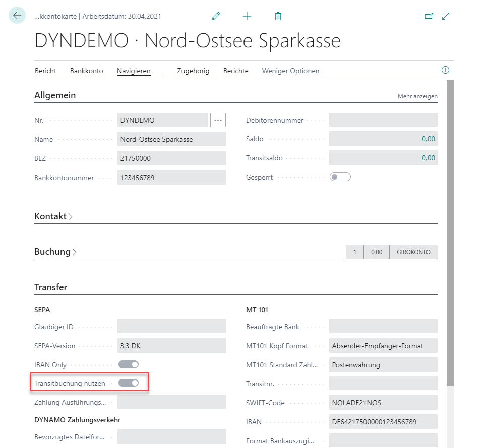This screenshot has height=448, width=488.
Task: Click the info circle icon
Action: pyautogui.click(x=445, y=70)
